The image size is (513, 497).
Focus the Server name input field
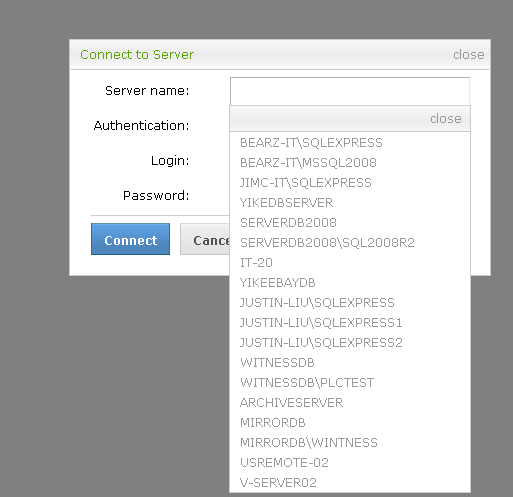[x=350, y=91]
